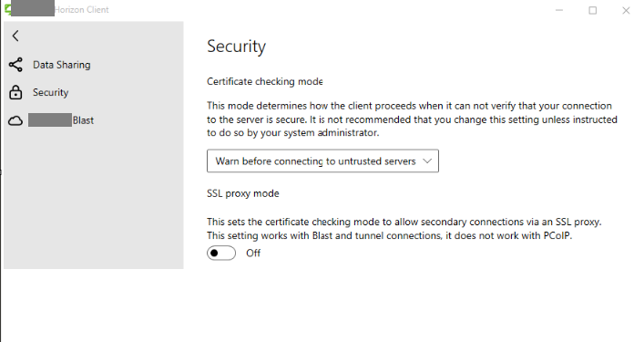Close the Horizon Client window

tap(626, 10)
